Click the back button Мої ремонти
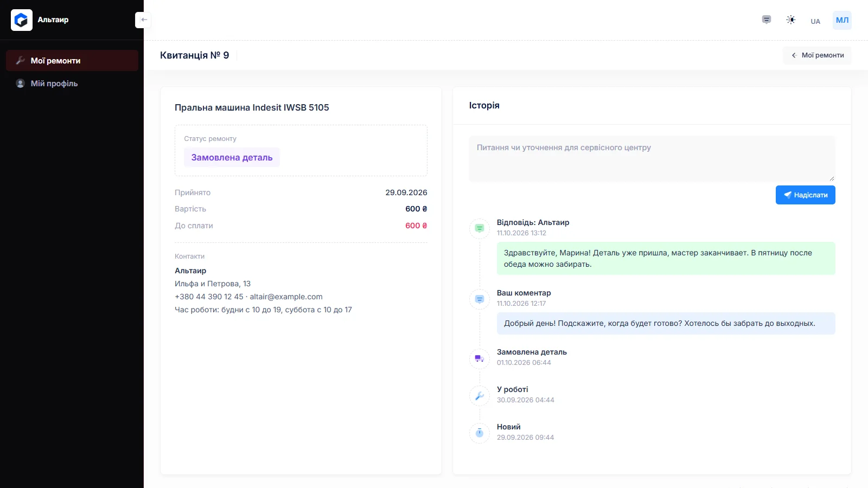Screen dimensions: 868x488 pos(817,55)
